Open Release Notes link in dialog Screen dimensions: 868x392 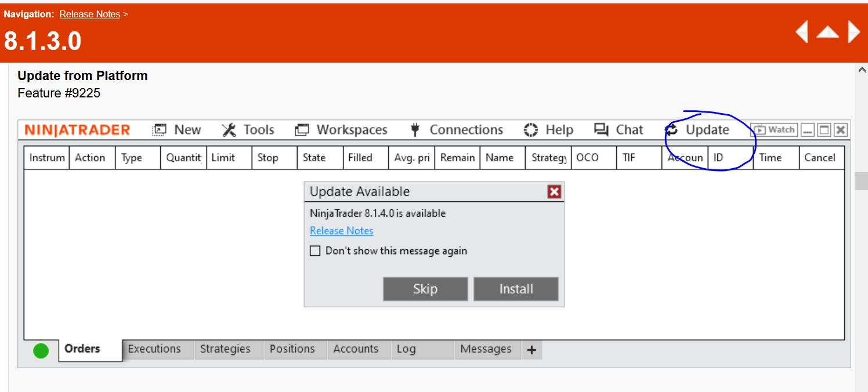341,231
